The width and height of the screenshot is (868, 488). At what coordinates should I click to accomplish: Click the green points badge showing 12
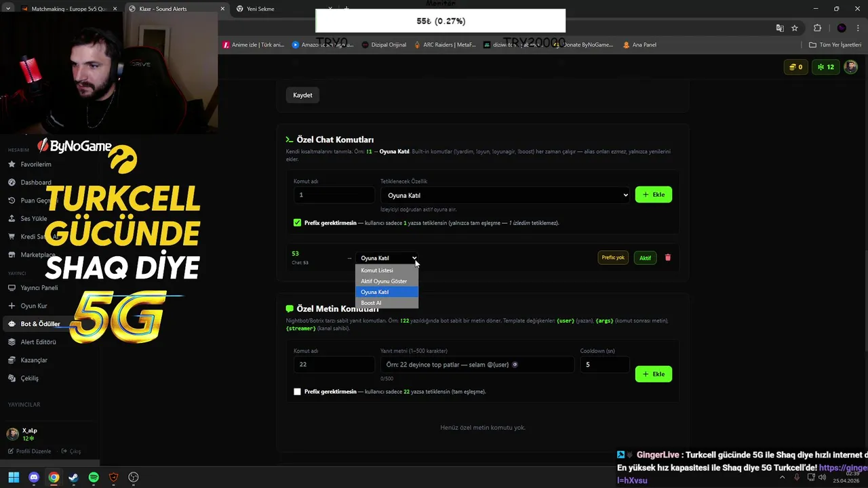[826, 67]
